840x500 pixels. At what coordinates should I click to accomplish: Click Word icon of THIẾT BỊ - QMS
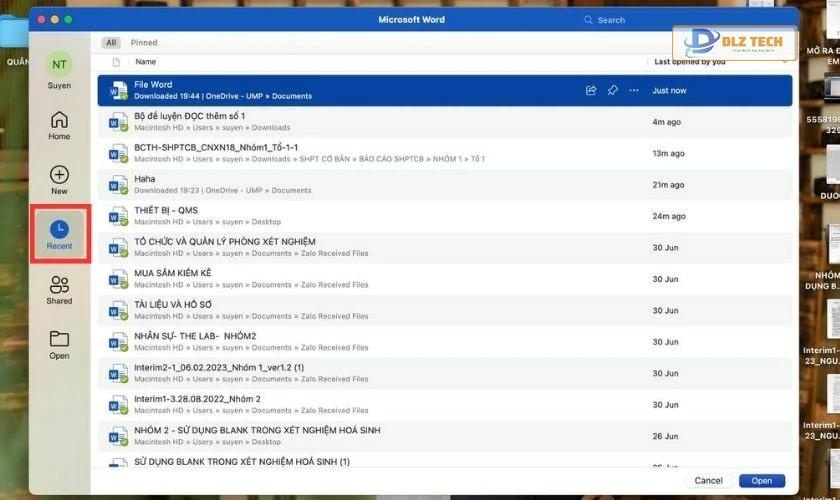118,217
